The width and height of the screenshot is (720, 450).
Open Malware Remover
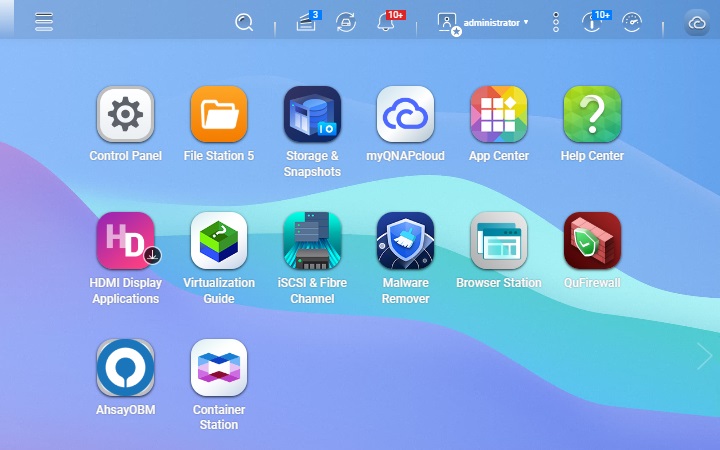tap(405, 241)
